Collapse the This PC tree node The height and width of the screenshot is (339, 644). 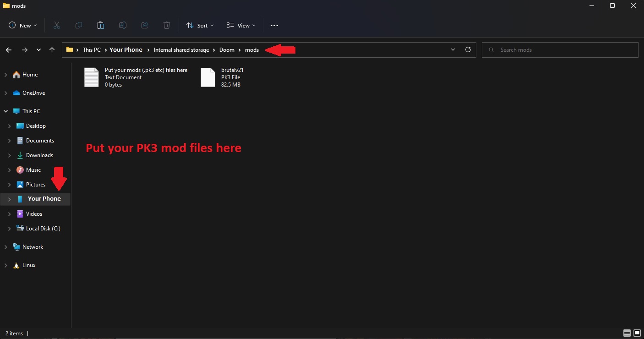tap(6, 111)
